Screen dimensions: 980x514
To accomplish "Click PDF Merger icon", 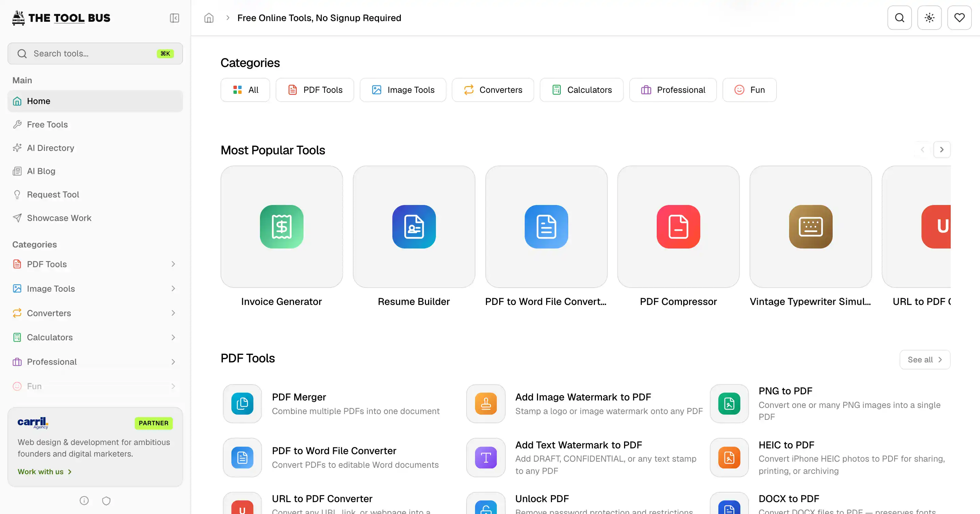I will [x=242, y=404].
